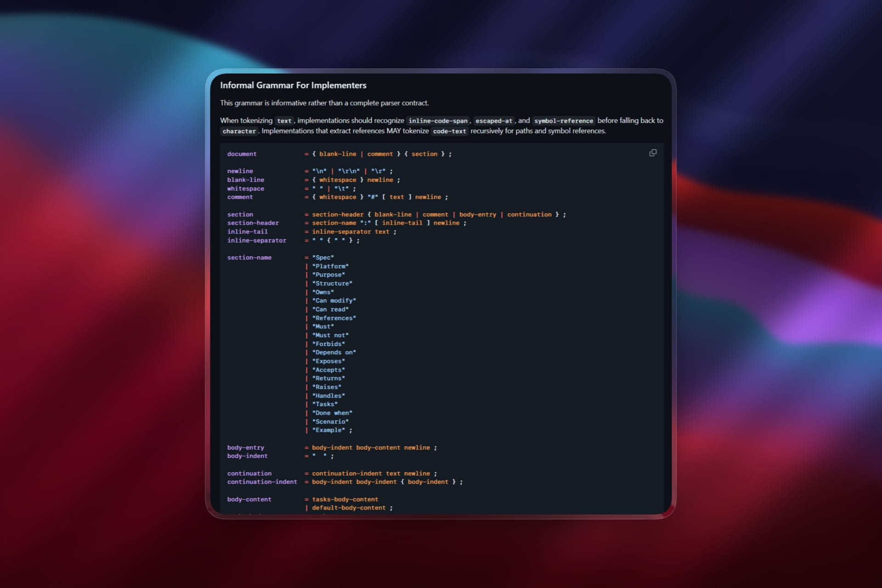Click the 'whitespace' rule name in left column

245,189
